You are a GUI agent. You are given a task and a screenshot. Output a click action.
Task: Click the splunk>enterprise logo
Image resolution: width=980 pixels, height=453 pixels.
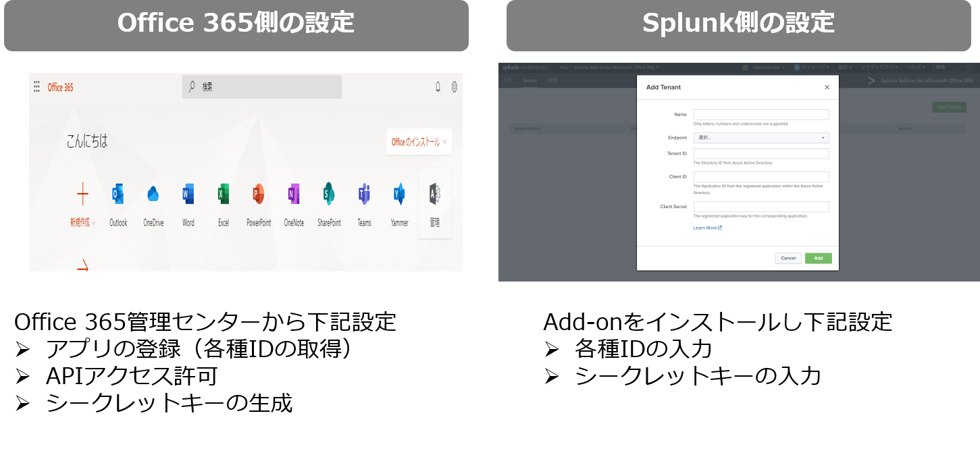525,68
